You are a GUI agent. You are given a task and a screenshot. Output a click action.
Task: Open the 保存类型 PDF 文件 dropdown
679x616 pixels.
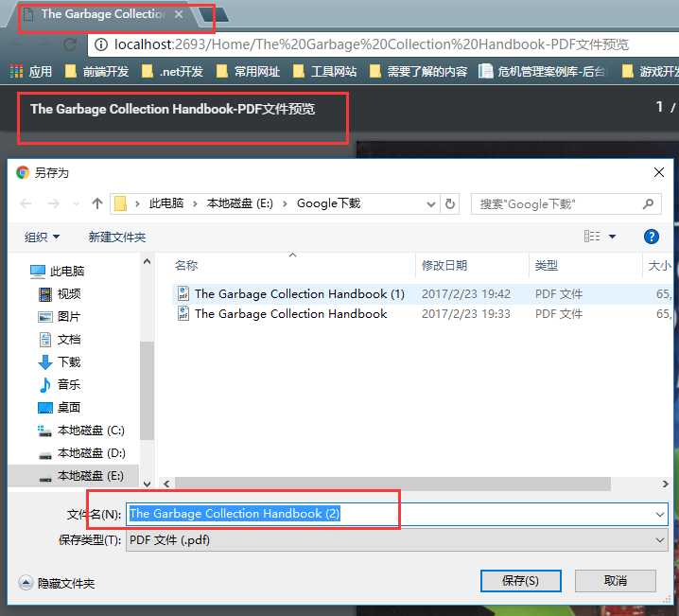(x=397, y=540)
